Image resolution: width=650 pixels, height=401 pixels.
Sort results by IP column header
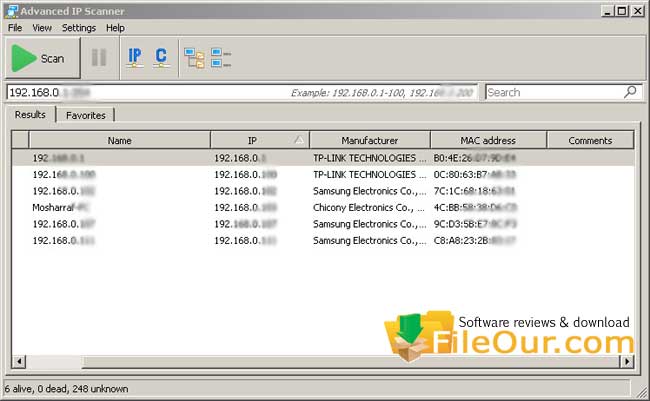tap(260, 141)
